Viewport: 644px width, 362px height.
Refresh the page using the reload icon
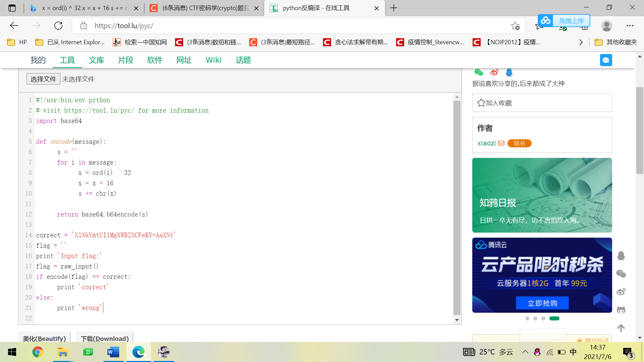[58, 26]
